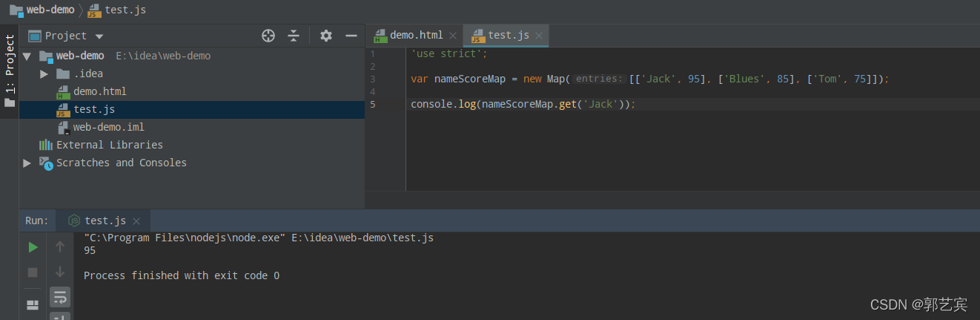Click 'Process finished with exit code 0' text

182,275
